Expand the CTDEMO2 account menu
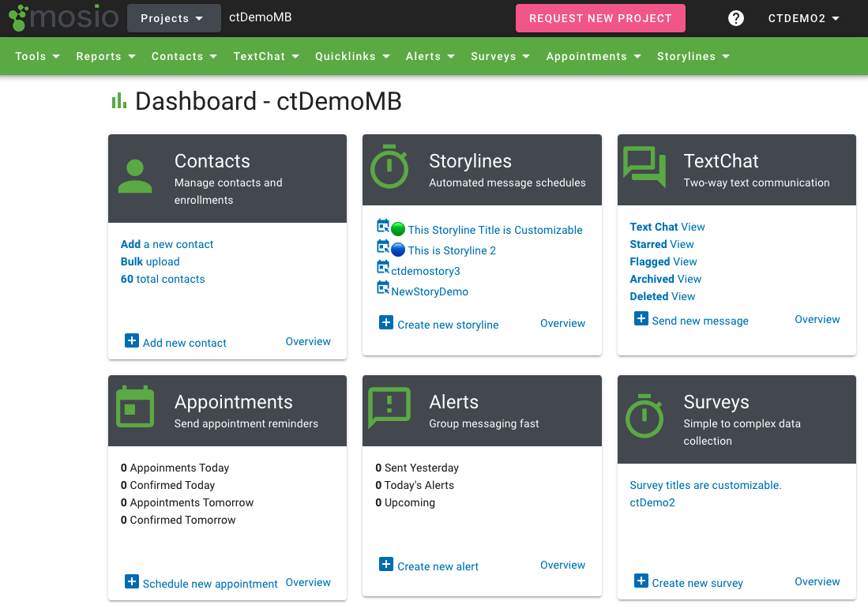Viewport: 868px width, 609px height. point(803,18)
